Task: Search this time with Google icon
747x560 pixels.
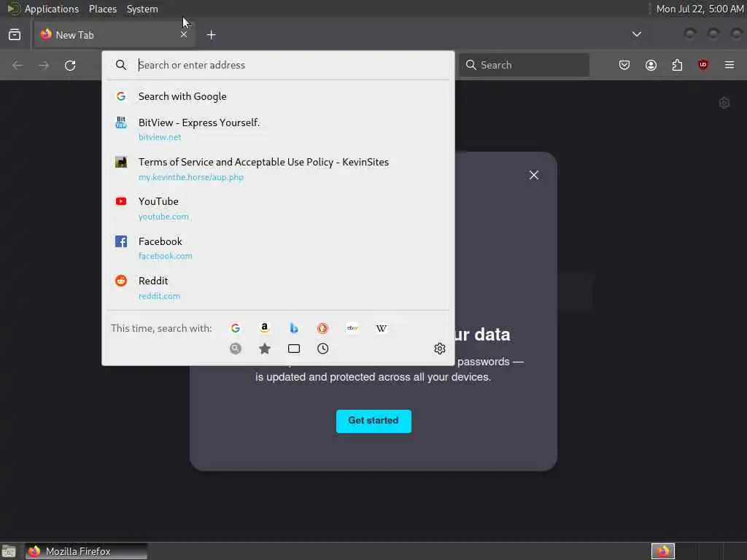Action: coord(236,328)
